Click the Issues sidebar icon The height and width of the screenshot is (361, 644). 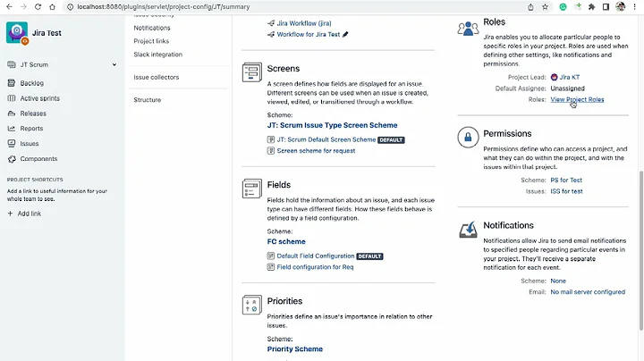(12, 144)
